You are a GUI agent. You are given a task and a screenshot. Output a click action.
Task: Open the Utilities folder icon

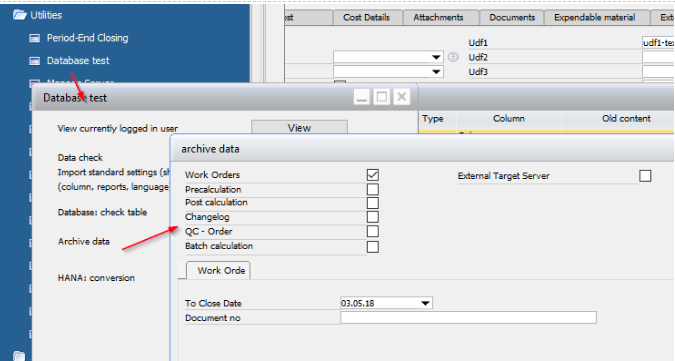(x=20, y=15)
